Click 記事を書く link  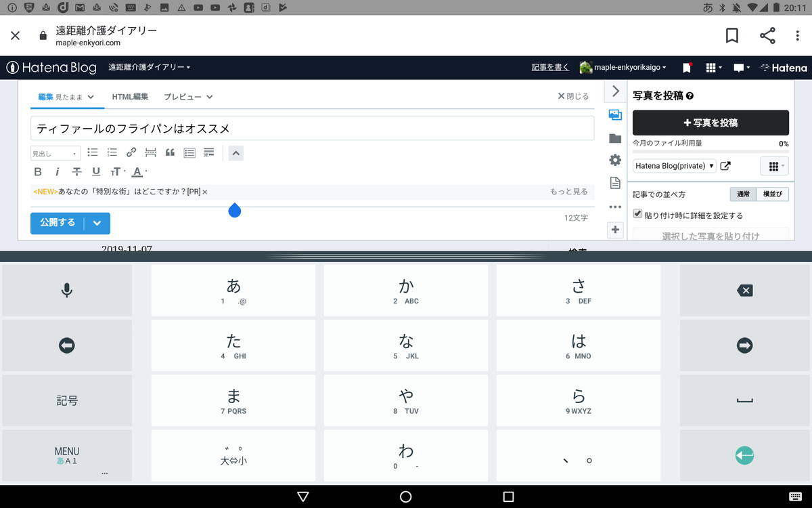pos(550,68)
